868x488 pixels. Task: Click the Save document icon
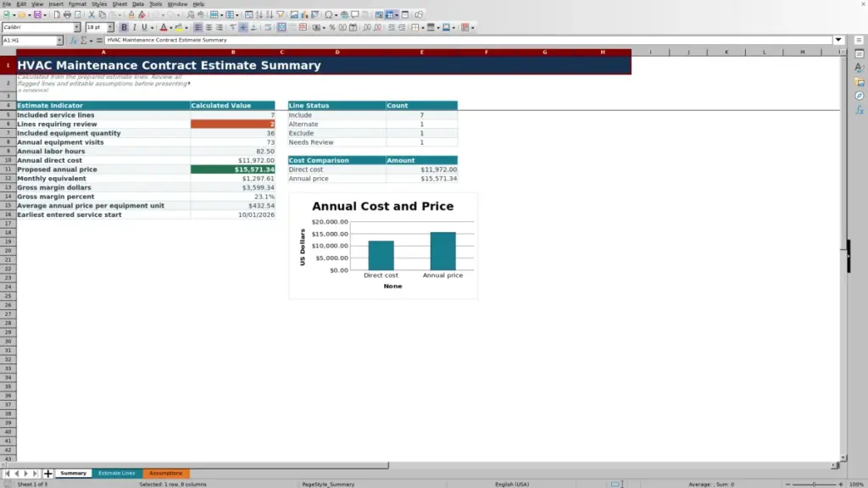(x=37, y=14)
